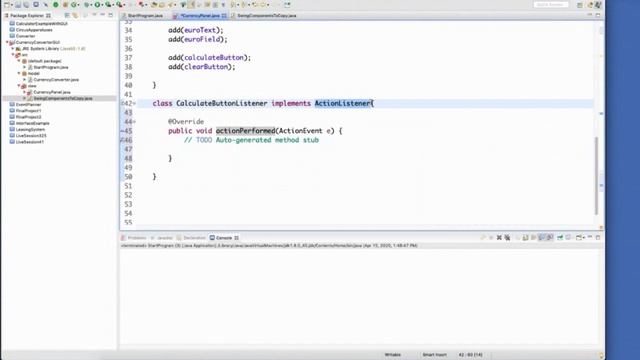This screenshot has height=360, width=640.
Task: Collapse the src folder node
Action: click(13, 55)
